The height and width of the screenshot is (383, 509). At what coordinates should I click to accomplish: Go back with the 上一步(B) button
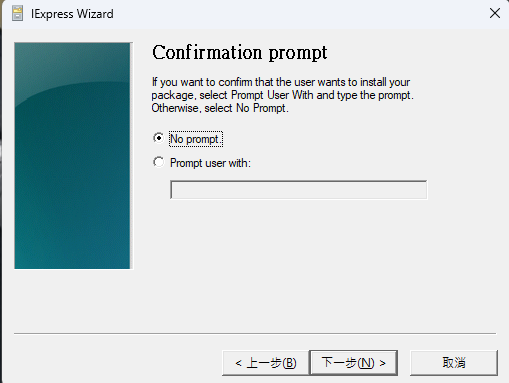pyautogui.click(x=266, y=363)
